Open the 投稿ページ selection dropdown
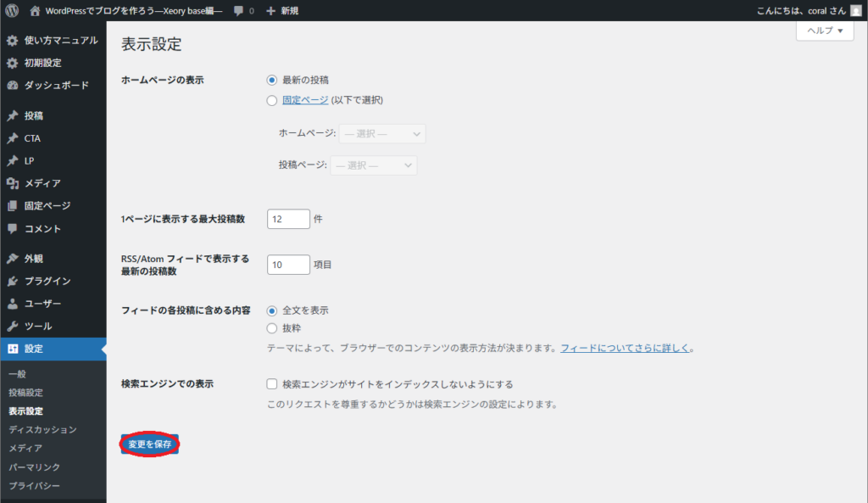 coord(373,165)
